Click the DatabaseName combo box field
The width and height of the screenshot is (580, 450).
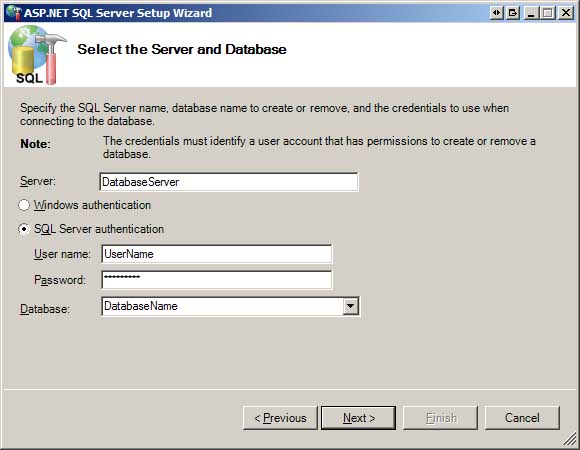(x=230, y=306)
